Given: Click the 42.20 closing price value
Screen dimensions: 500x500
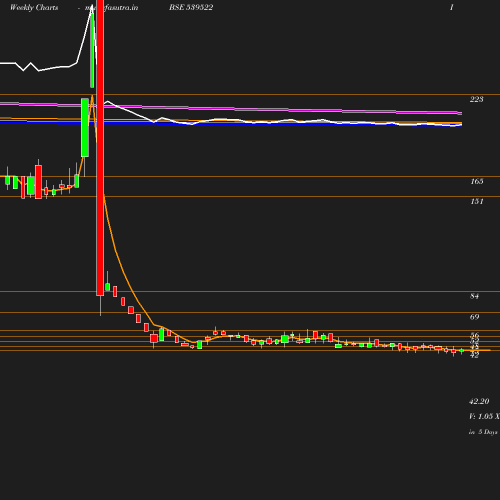Looking at the screenshot, I should tap(479, 401).
